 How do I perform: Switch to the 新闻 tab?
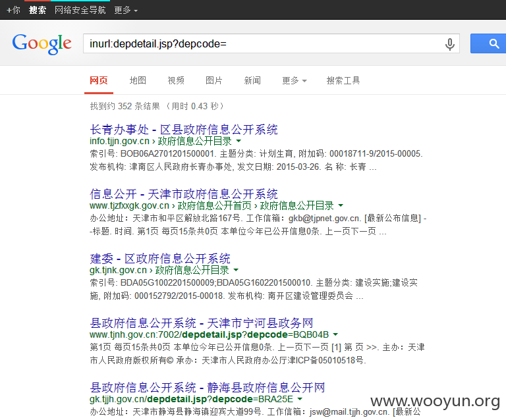pos(252,80)
